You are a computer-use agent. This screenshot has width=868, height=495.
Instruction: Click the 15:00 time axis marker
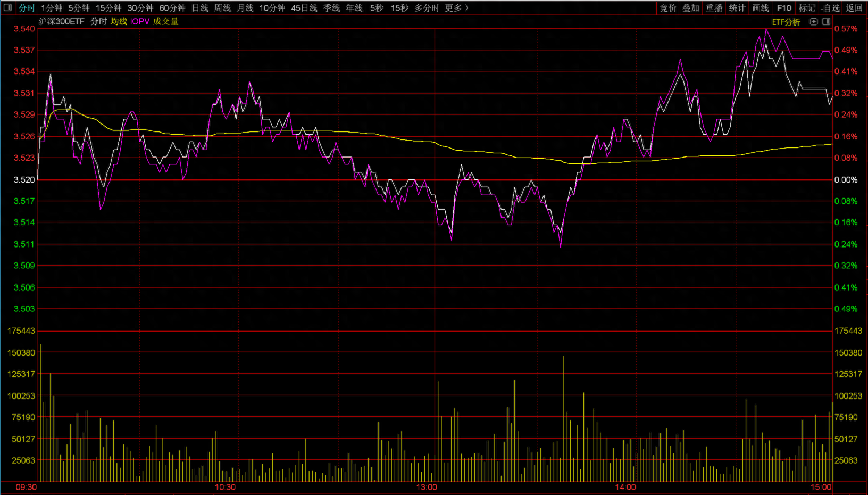click(x=821, y=488)
